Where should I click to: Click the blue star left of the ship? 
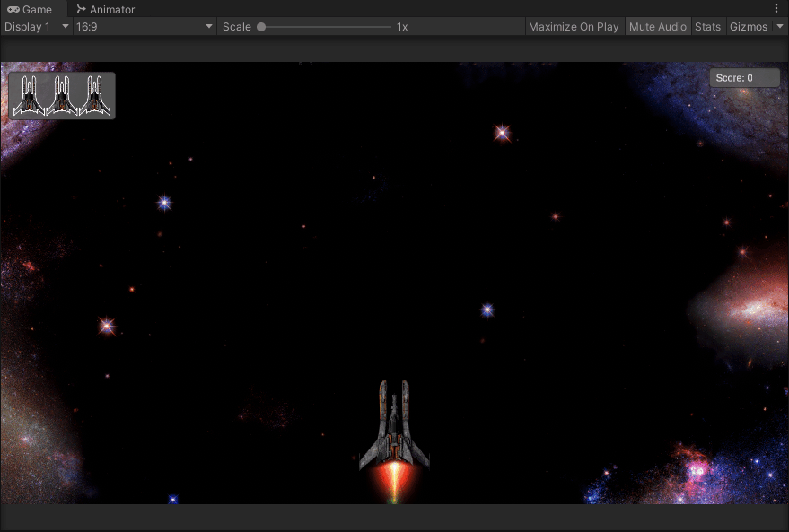[163, 204]
